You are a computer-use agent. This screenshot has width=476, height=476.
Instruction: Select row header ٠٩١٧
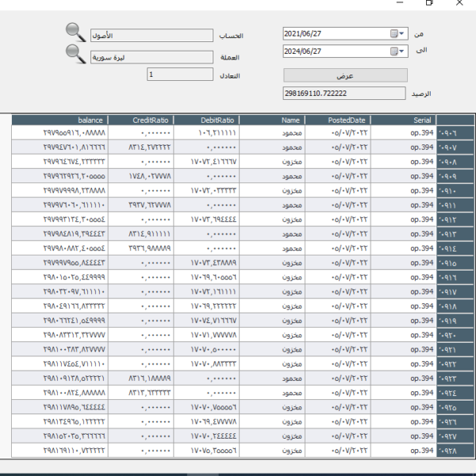point(455,291)
